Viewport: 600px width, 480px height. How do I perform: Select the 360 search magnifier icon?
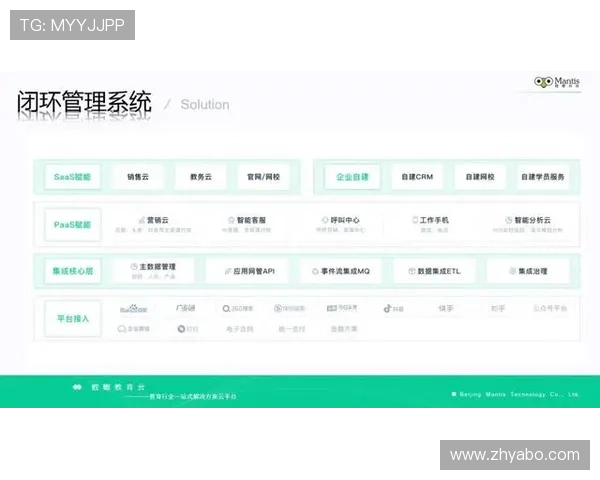coord(226,309)
